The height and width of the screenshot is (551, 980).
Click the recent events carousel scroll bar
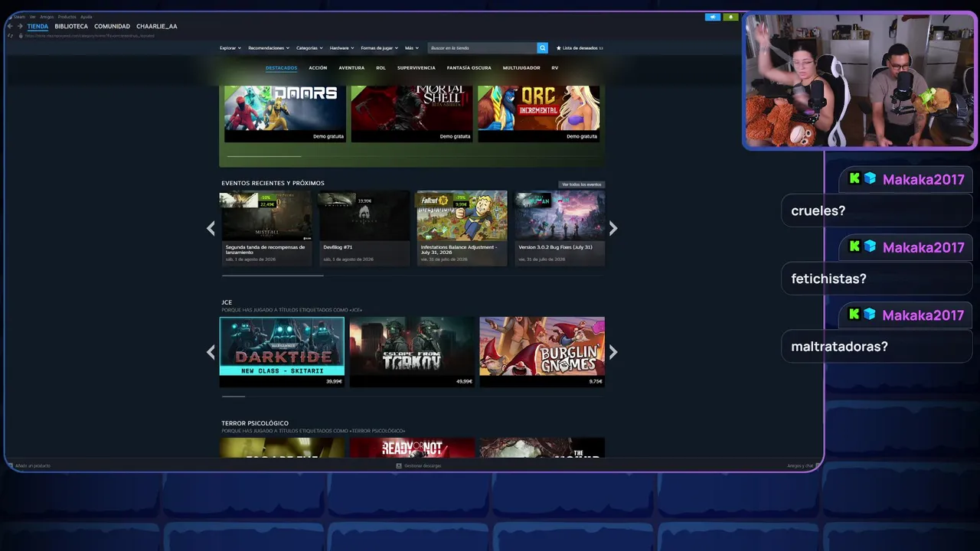coord(273,275)
